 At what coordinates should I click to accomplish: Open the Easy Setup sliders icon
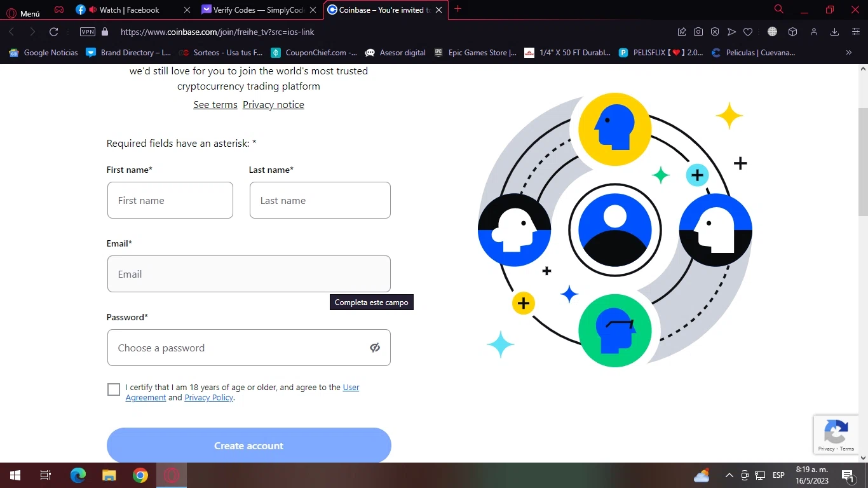pos(855,32)
